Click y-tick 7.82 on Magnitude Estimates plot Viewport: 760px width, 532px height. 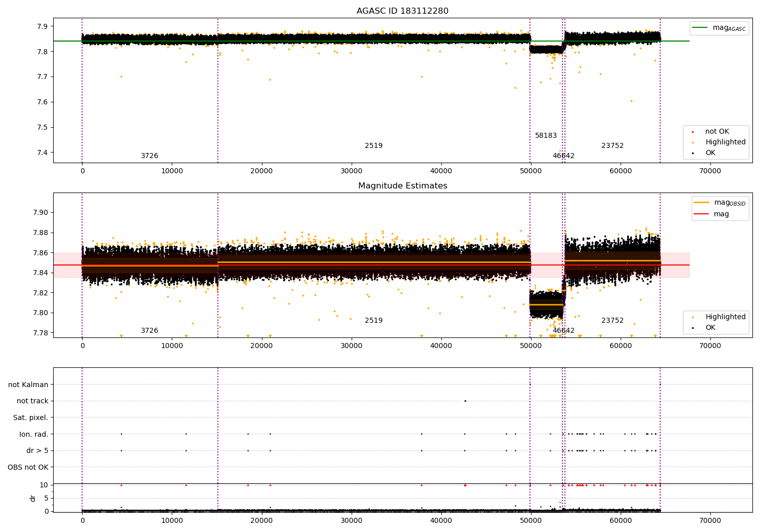[x=41, y=293]
